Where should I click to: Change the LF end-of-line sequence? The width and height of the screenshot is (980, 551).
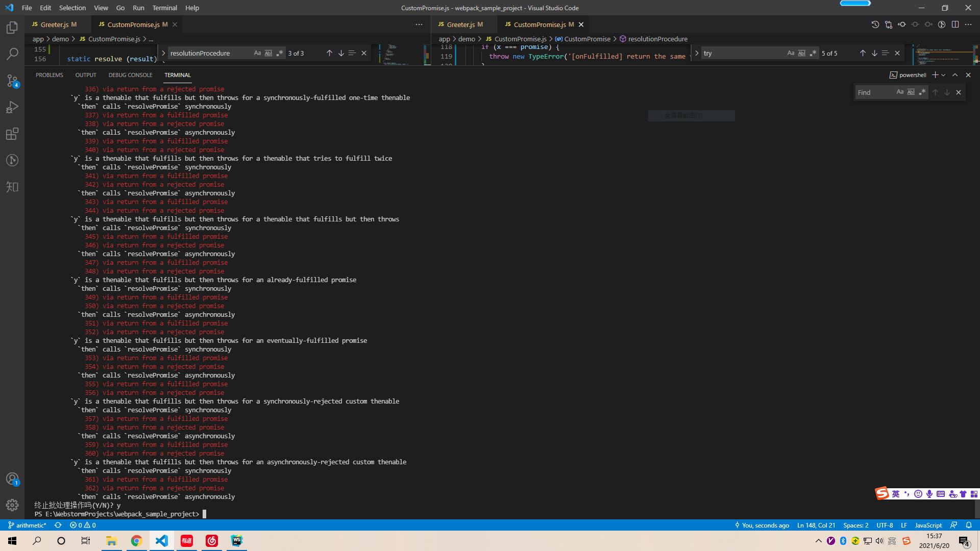pyautogui.click(x=904, y=525)
